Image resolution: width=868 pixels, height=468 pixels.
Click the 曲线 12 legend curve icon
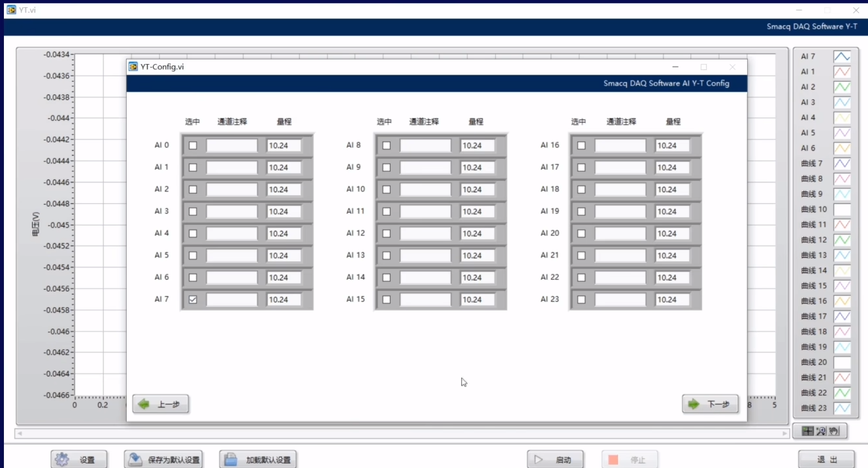click(x=842, y=240)
